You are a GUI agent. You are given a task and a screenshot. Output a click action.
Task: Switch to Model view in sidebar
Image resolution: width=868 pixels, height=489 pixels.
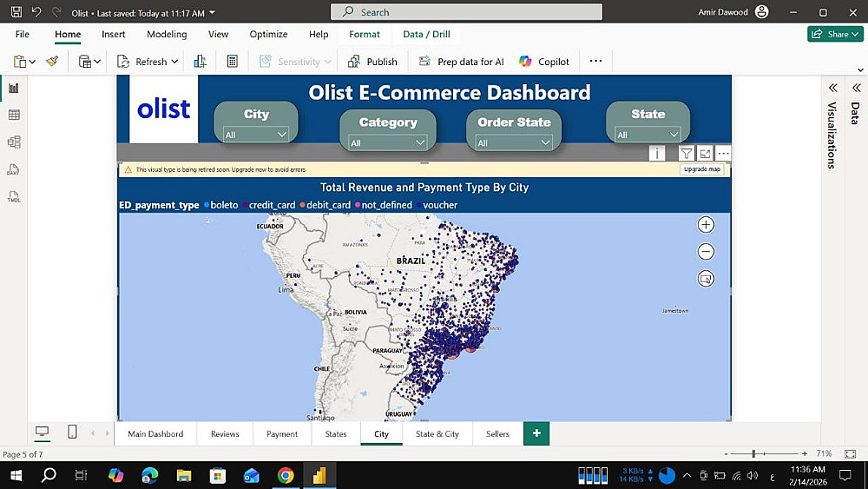click(x=14, y=142)
